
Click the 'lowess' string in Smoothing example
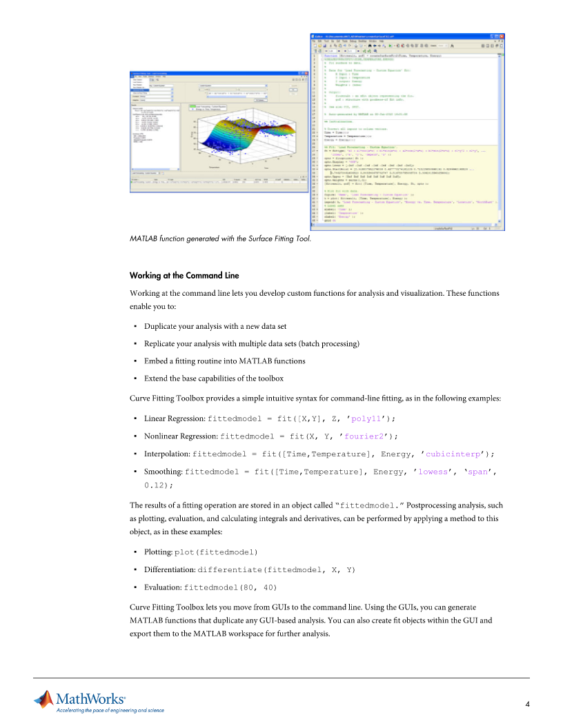[x=433, y=472]
